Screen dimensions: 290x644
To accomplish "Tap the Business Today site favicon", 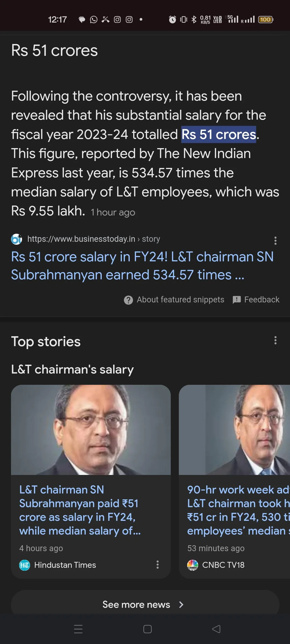I will [16, 239].
